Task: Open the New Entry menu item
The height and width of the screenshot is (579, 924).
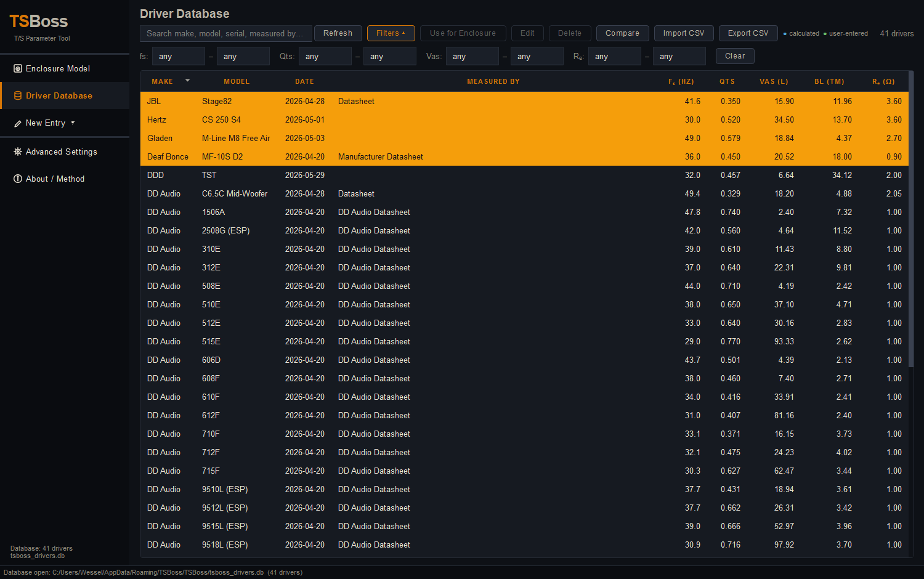Action: pyautogui.click(x=65, y=123)
